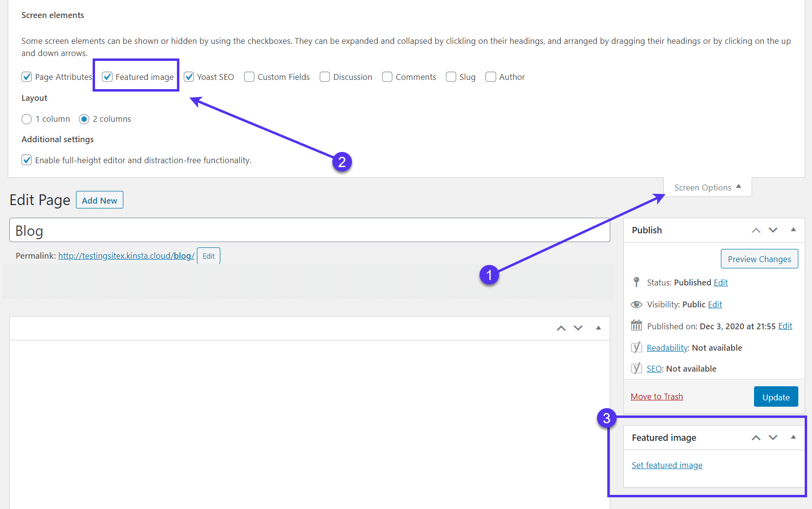Click the Update button
The height and width of the screenshot is (509, 812).
point(775,396)
